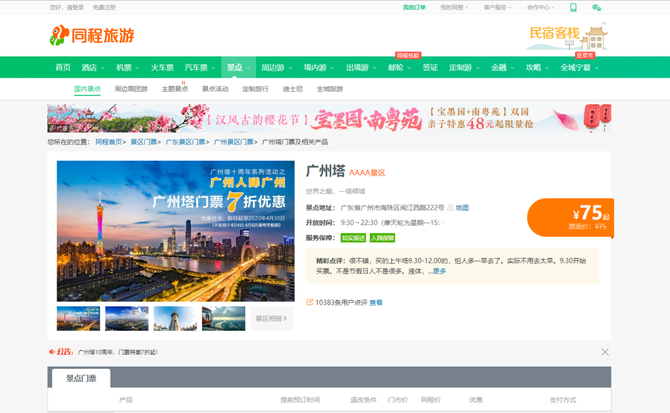Click the edit icon beside 用户点评 count
The height and width of the screenshot is (413, 670).
pos(309,302)
